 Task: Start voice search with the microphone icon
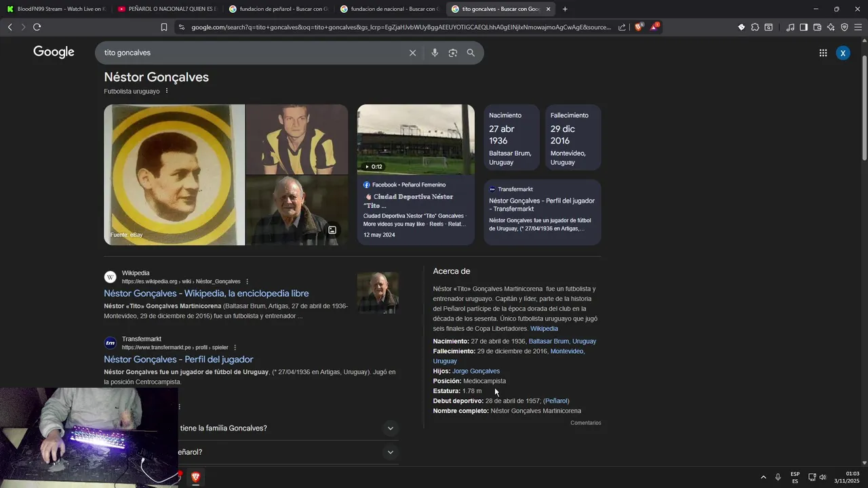(x=435, y=53)
